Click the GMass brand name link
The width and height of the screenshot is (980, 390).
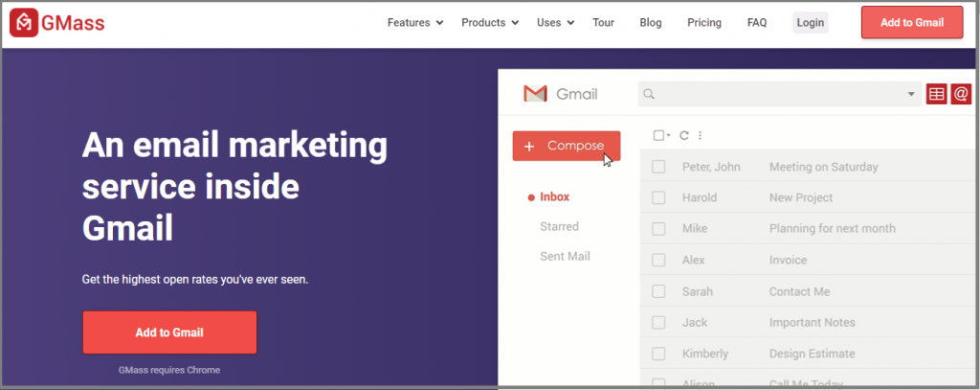(73, 23)
